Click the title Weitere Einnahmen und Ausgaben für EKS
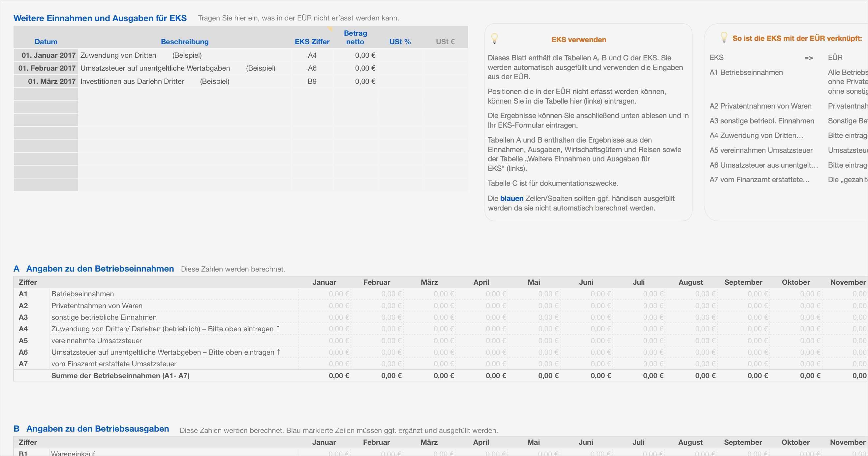Screen dimensions: 868x456 point(100,18)
